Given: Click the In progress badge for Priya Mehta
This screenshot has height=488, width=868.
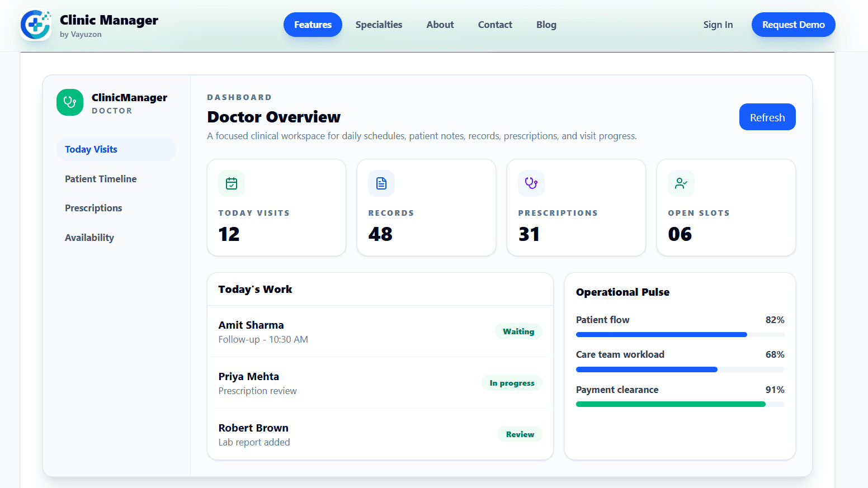Looking at the screenshot, I should [x=512, y=383].
